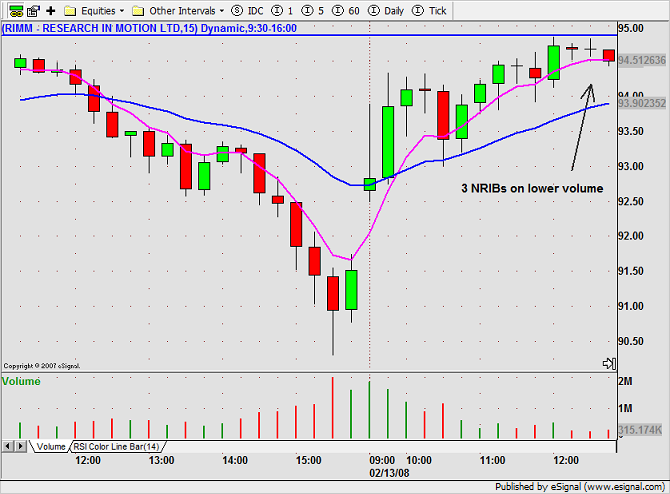Image resolution: width=670 pixels, height=494 pixels.
Task: Switch to the 1-minute interval
Action: (282, 11)
